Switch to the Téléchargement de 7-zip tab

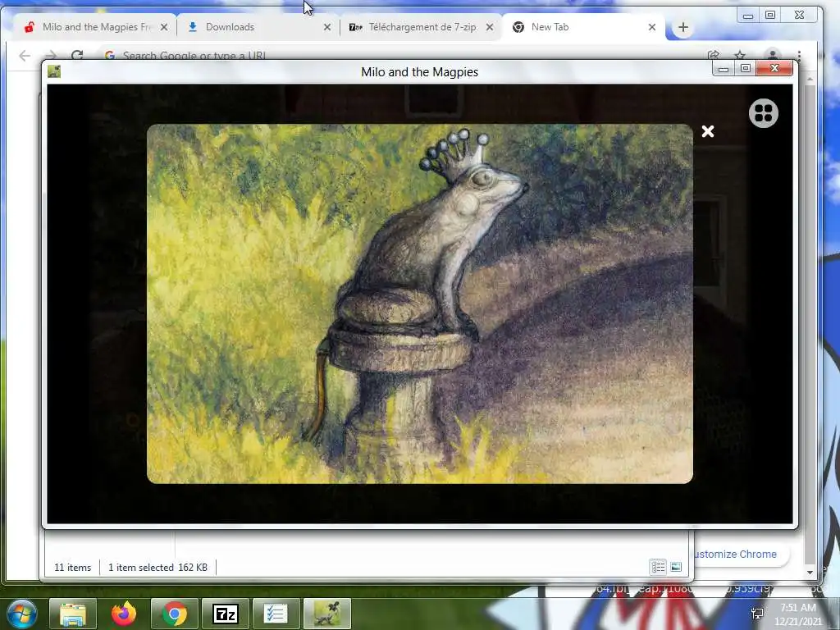(422, 27)
